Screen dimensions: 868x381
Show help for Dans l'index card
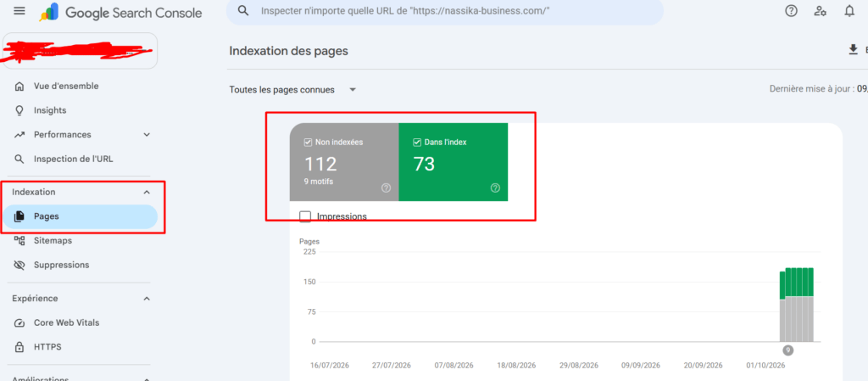pos(495,188)
